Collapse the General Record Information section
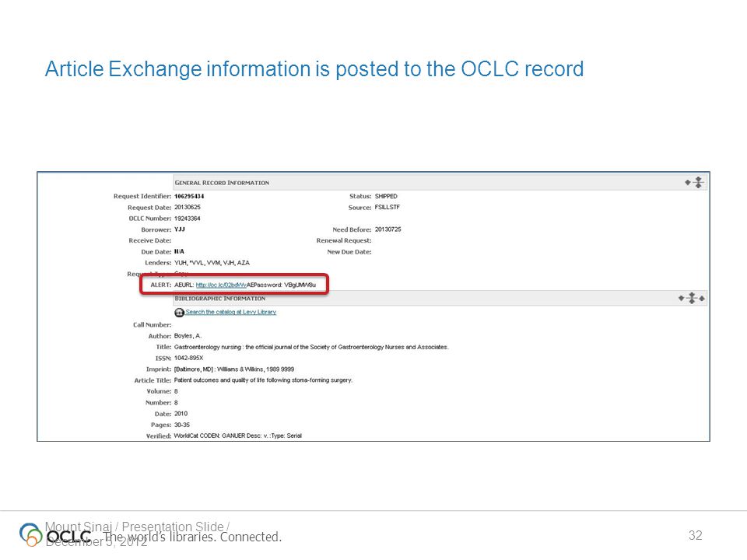This screenshot has height=560, width=747. 699,182
